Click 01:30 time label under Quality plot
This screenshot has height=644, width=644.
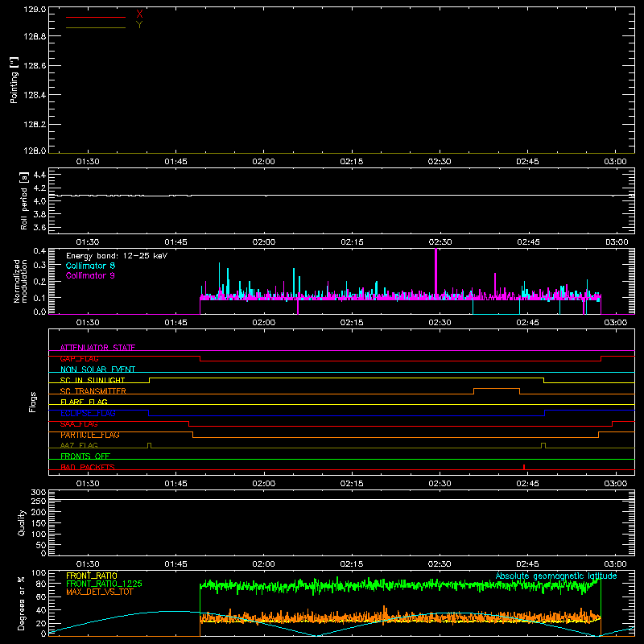coord(88,564)
